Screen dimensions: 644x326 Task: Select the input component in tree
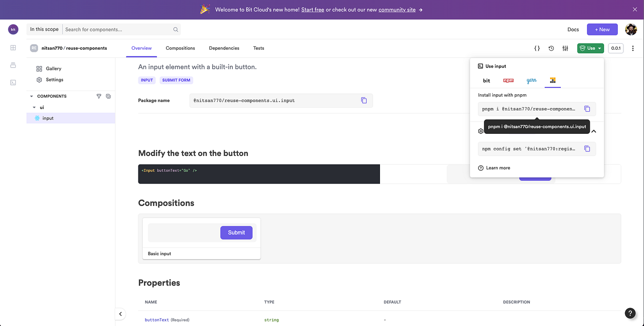[x=71, y=118]
